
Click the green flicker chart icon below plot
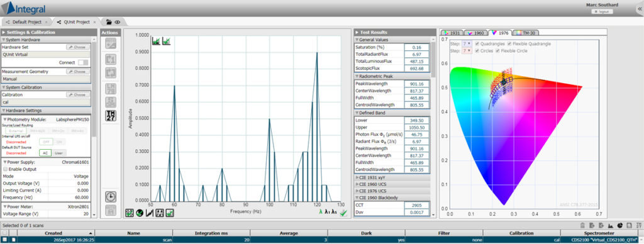click(x=170, y=213)
